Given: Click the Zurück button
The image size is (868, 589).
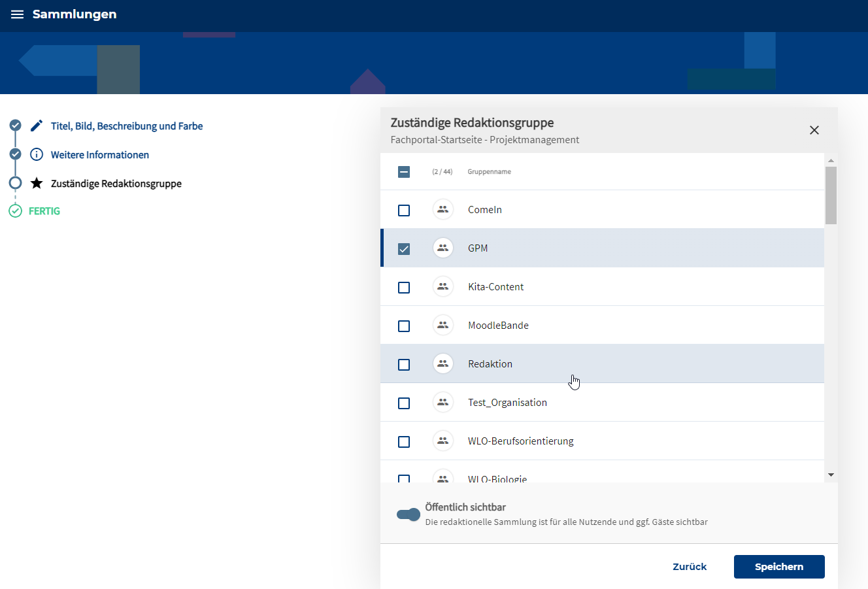Looking at the screenshot, I should pos(690,567).
